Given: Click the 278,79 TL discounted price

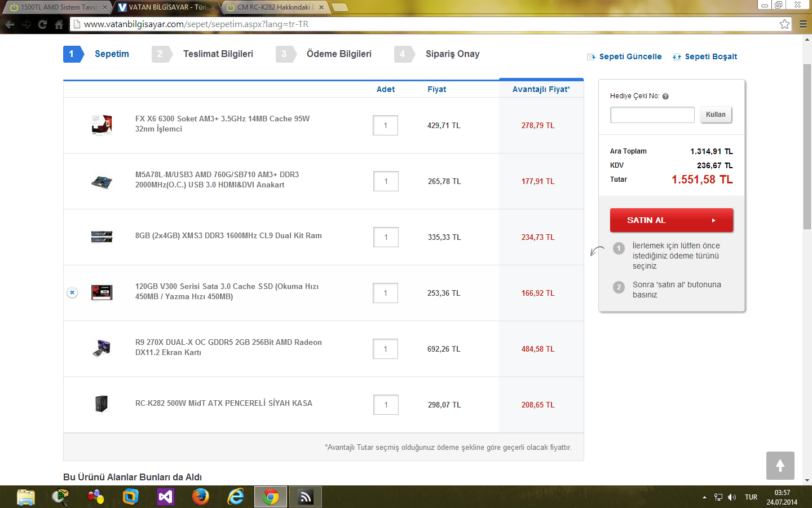Looking at the screenshot, I should (538, 125).
